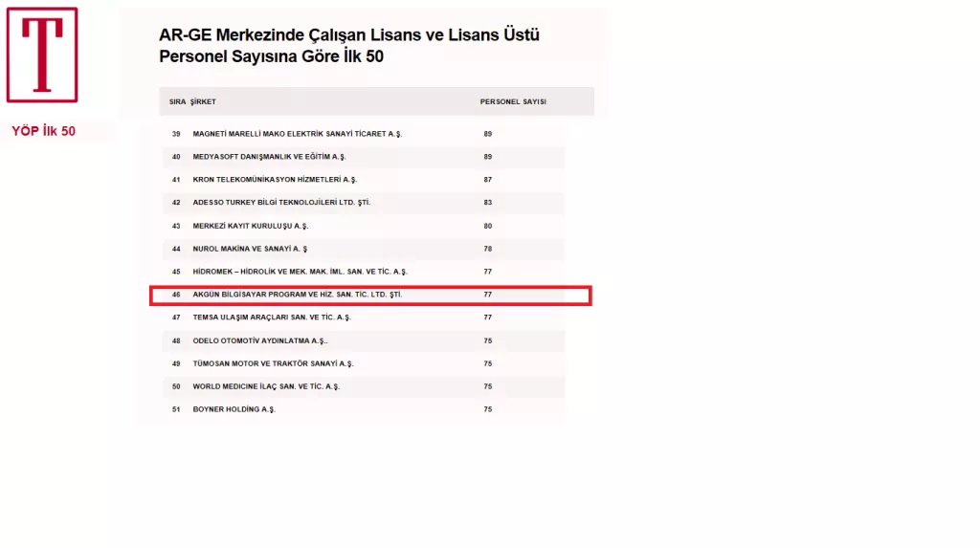The height and width of the screenshot is (548, 980).
Task: Click the SIRA column header
Action: coord(177,101)
